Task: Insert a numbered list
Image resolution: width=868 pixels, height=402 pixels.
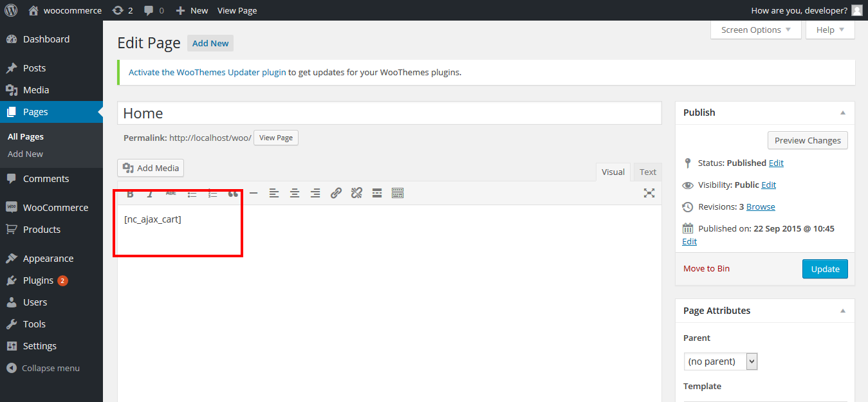Action: (x=212, y=193)
